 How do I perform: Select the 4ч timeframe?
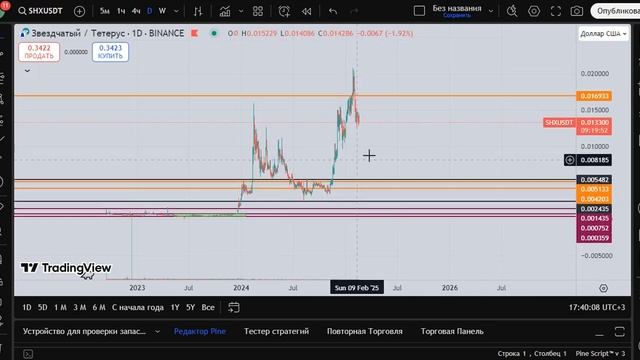[x=136, y=11]
